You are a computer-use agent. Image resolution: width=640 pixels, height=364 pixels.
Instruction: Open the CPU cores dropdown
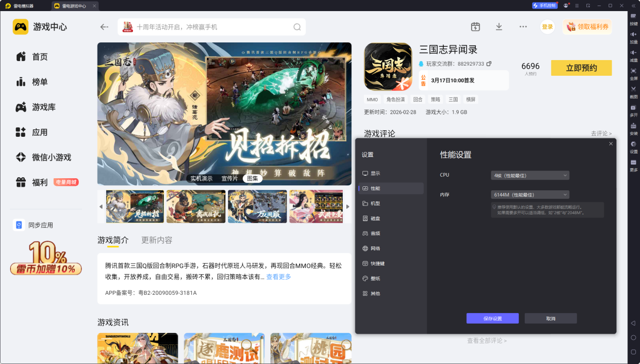[530, 175]
